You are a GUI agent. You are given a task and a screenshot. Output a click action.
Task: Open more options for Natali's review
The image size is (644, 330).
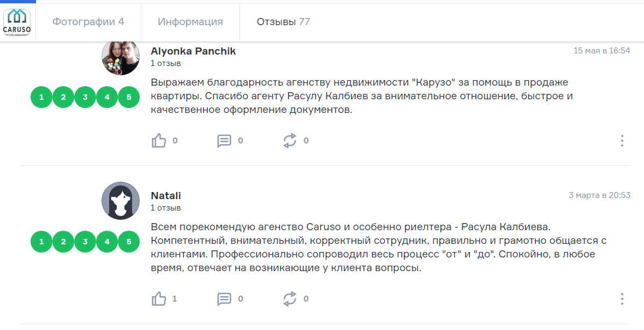[622, 299]
